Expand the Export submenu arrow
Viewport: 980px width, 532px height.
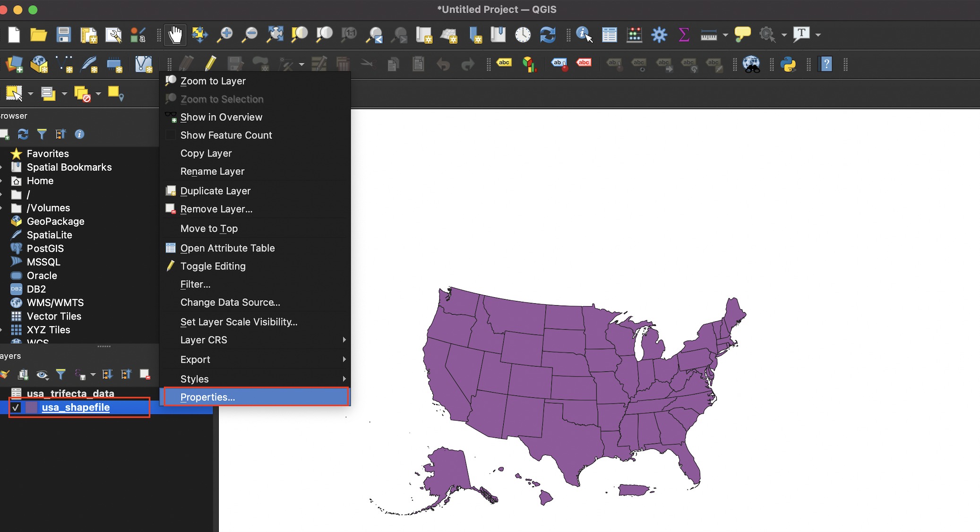click(344, 360)
